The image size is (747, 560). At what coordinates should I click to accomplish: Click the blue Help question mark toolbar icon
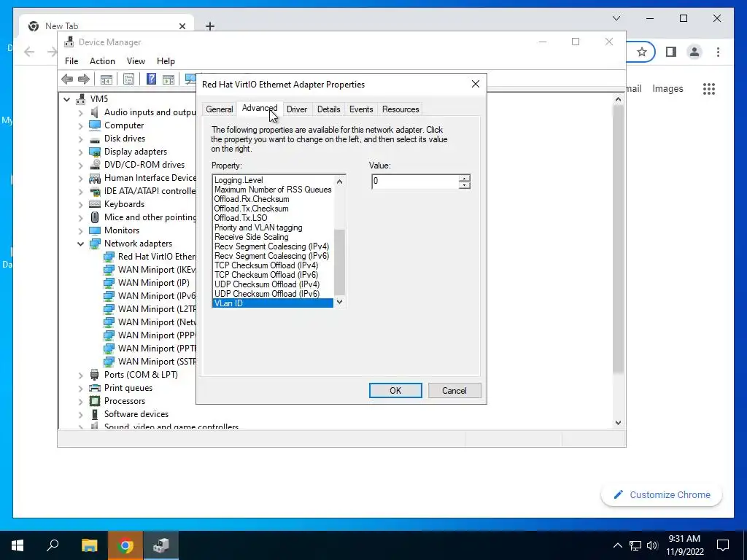pyautogui.click(x=151, y=79)
